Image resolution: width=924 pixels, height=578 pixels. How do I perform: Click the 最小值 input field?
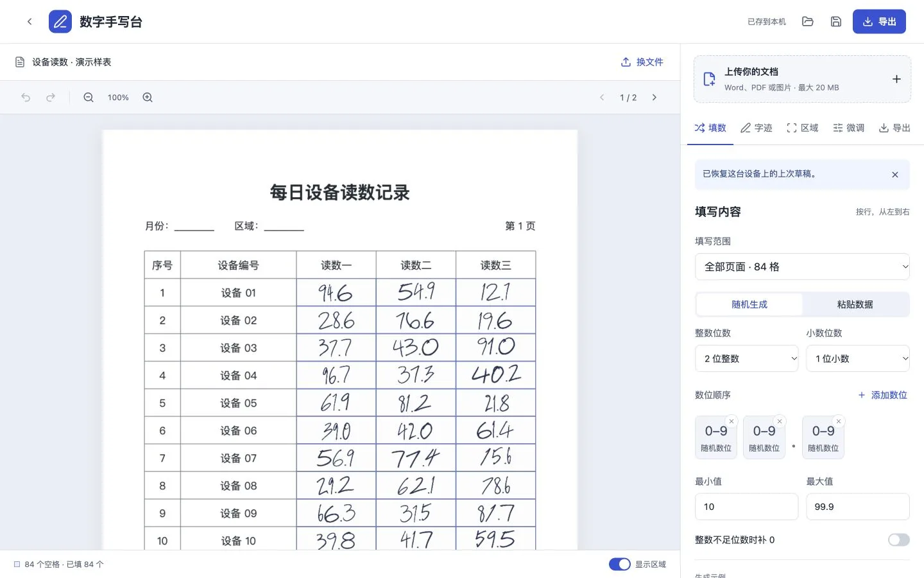(x=747, y=507)
